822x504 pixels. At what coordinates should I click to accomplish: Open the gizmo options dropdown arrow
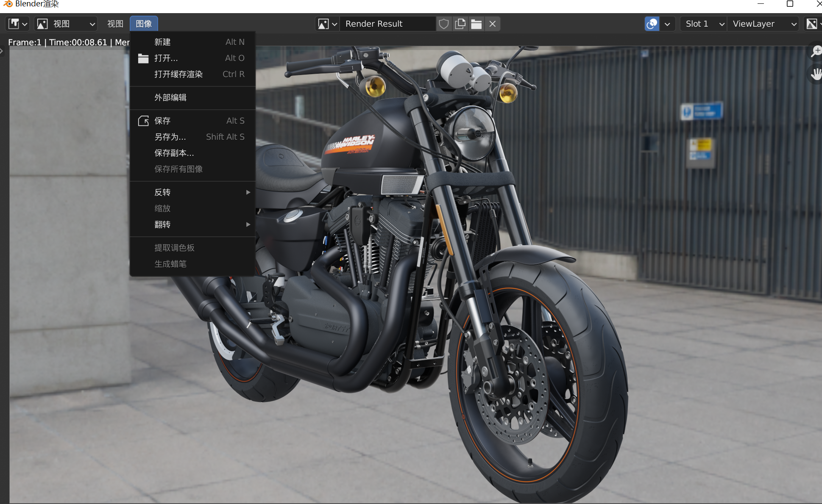click(667, 24)
